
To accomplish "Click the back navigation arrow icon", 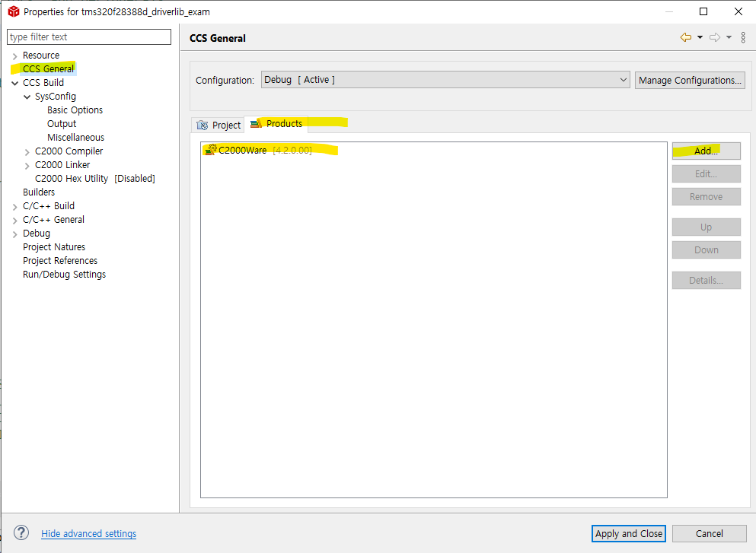I will pyautogui.click(x=685, y=37).
